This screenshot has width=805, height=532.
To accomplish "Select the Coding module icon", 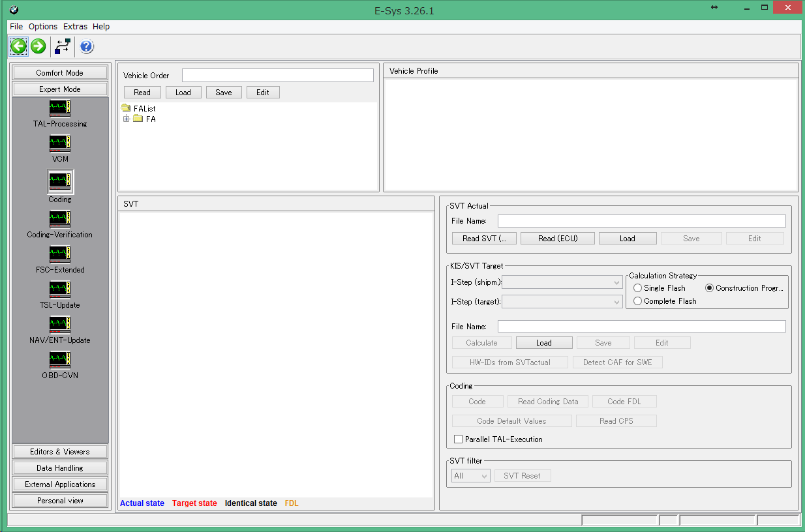I will [x=60, y=181].
